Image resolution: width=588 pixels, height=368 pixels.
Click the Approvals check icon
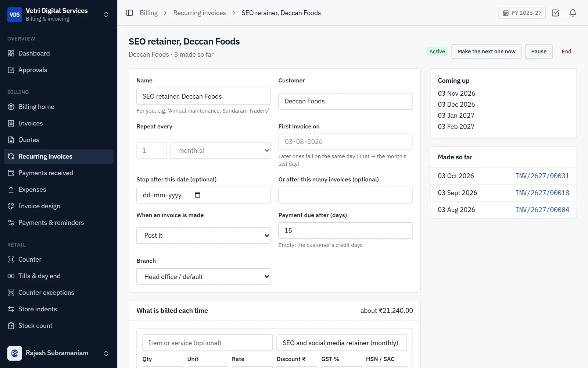coord(11,70)
